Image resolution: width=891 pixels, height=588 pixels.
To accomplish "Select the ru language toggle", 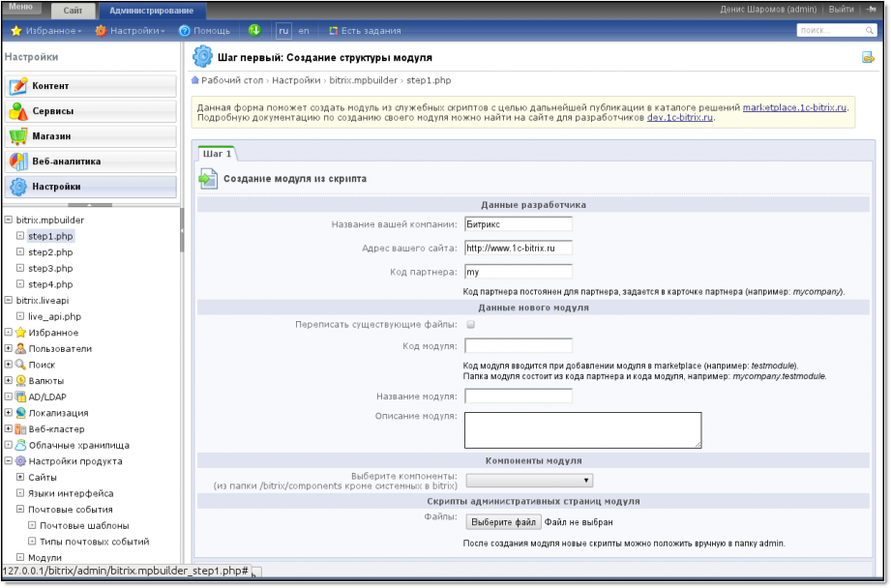I will coord(283,31).
